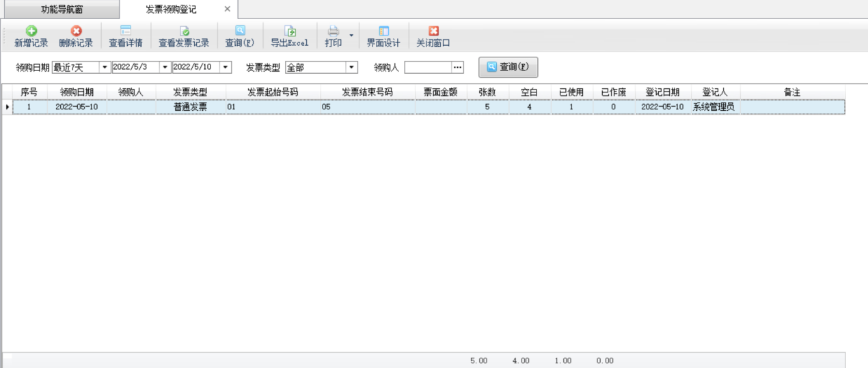Sort by the 发票起始号码 column header

(273, 92)
